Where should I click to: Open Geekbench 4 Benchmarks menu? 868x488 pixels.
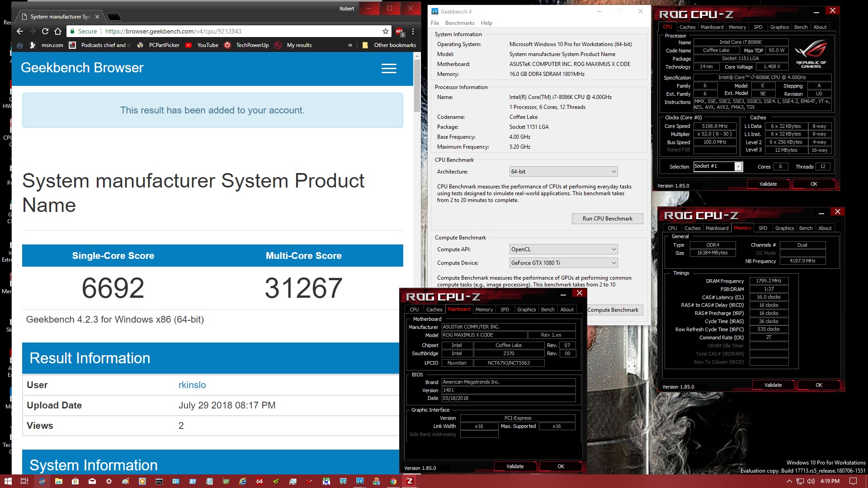point(460,23)
